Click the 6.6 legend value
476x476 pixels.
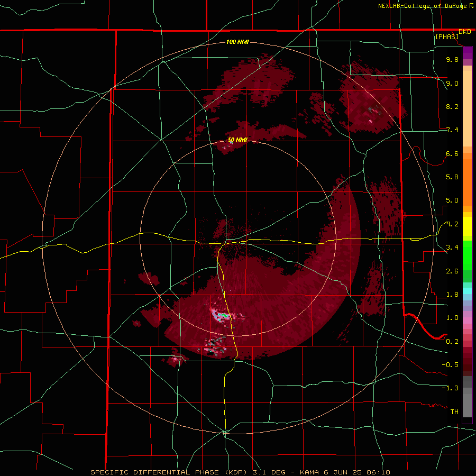452,153
